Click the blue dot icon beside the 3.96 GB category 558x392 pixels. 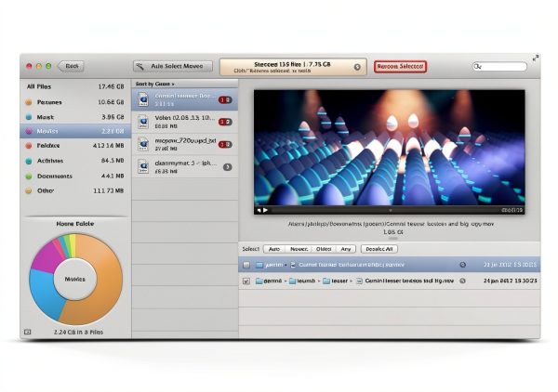[29, 117]
